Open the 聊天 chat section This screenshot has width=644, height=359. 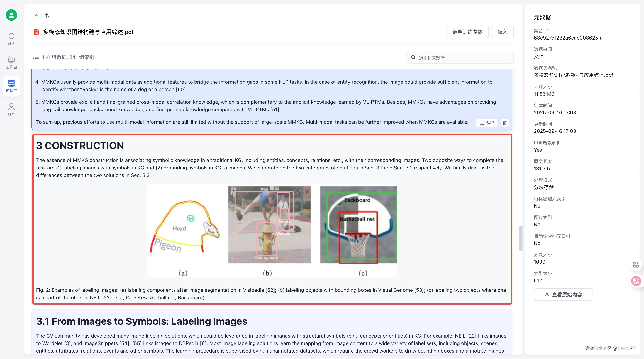point(11,39)
